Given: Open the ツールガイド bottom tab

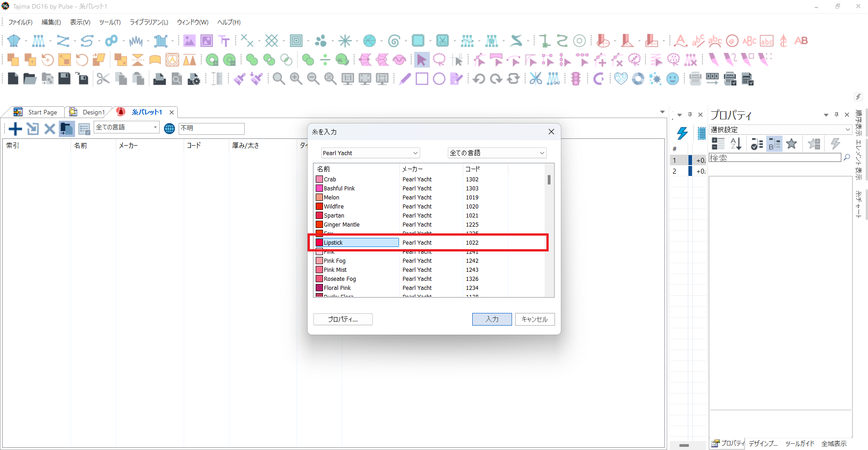Looking at the screenshot, I should [x=800, y=444].
